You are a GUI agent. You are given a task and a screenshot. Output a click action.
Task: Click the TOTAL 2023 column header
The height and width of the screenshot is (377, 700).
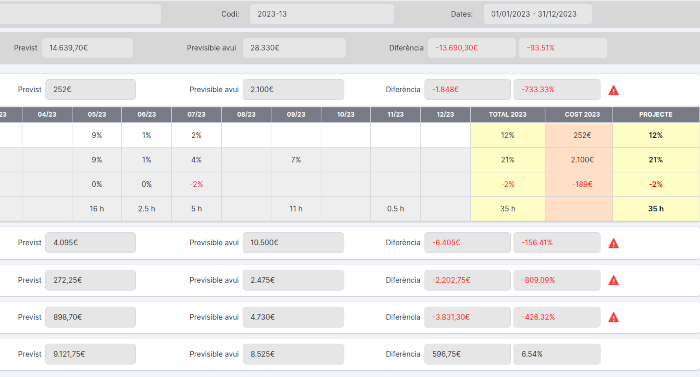click(x=508, y=114)
